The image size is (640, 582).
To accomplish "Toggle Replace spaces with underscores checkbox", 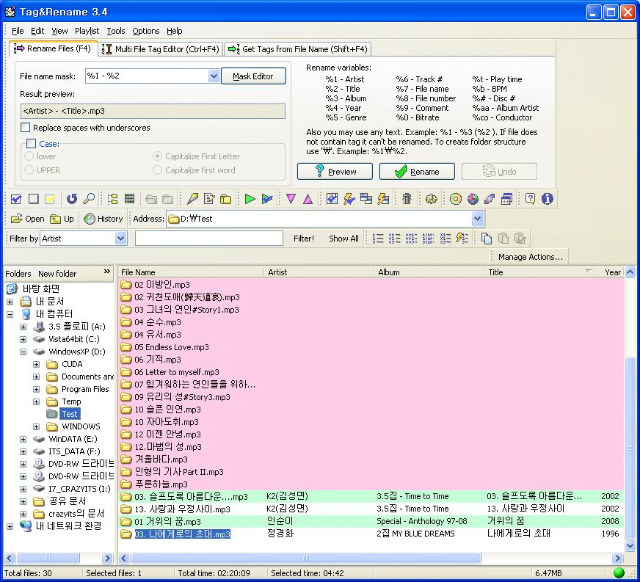I will coord(25,128).
